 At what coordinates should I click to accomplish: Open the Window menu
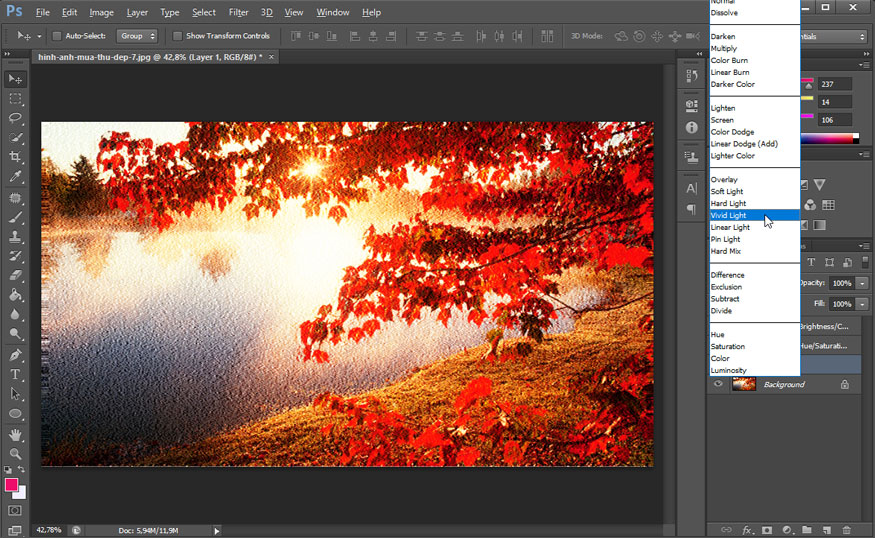[333, 12]
